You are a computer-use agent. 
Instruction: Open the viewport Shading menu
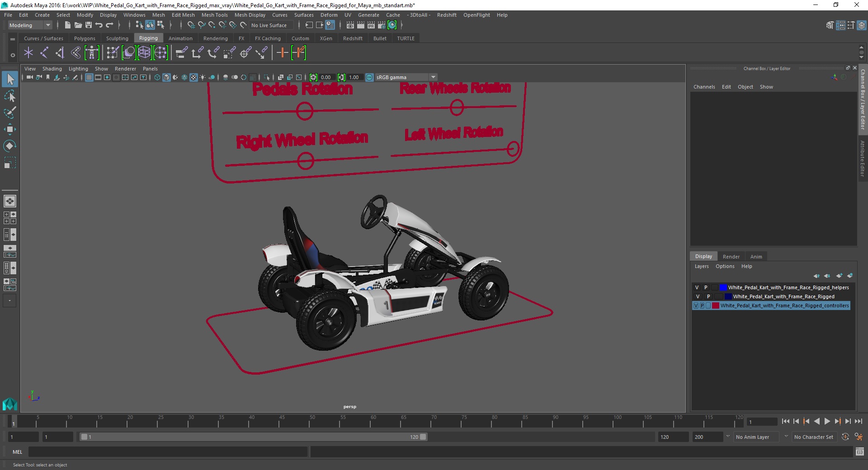click(x=52, y=69)
